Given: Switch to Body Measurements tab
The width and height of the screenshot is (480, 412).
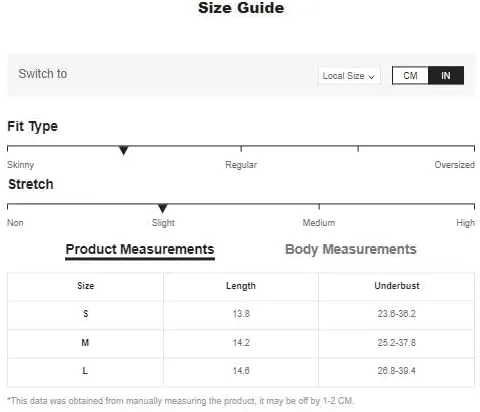Looking at the screenshot, I should [x=351, y=249].
